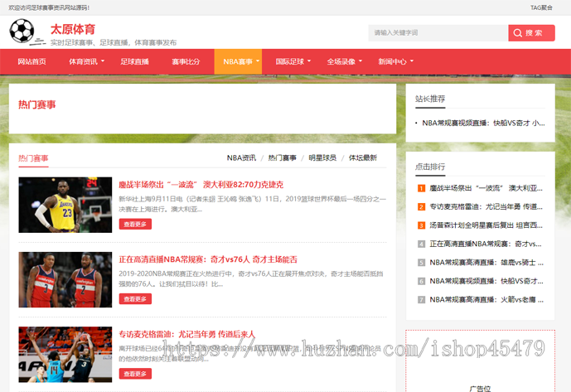The height and width of the screenshot is (392, 571).
Task: Switch to 热门赛事 tab in the article list header
Action: click(x=283, y=157)
